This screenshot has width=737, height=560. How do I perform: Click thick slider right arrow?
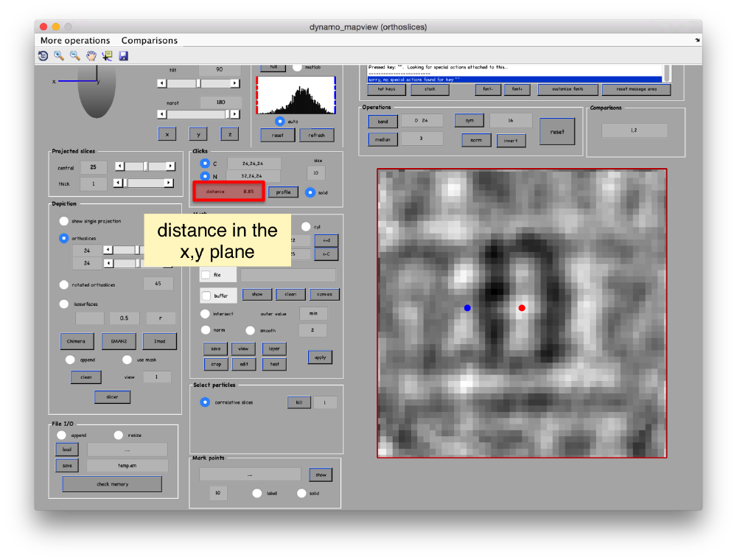point(168,183)
